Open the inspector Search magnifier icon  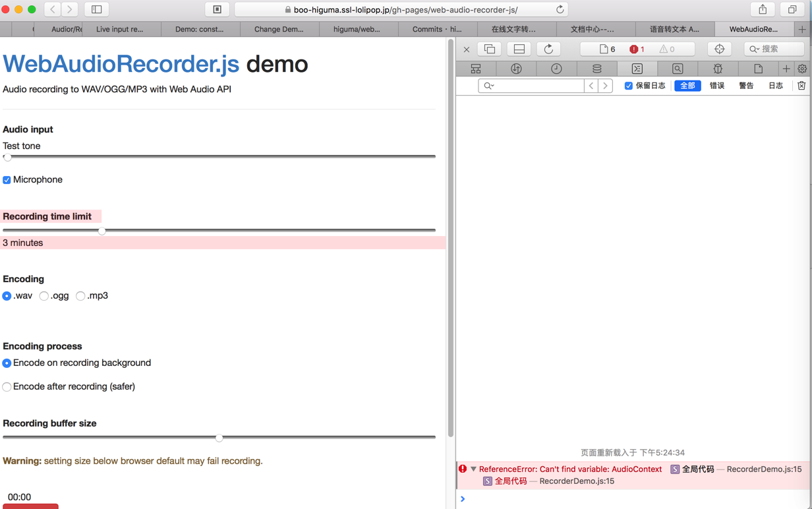[678, 68]
